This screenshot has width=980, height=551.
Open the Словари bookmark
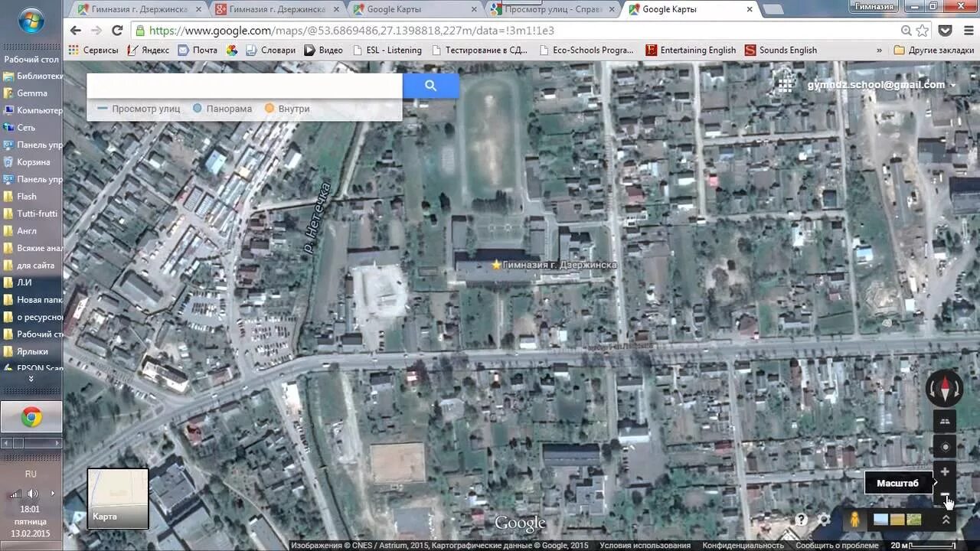tap(270, 50)
